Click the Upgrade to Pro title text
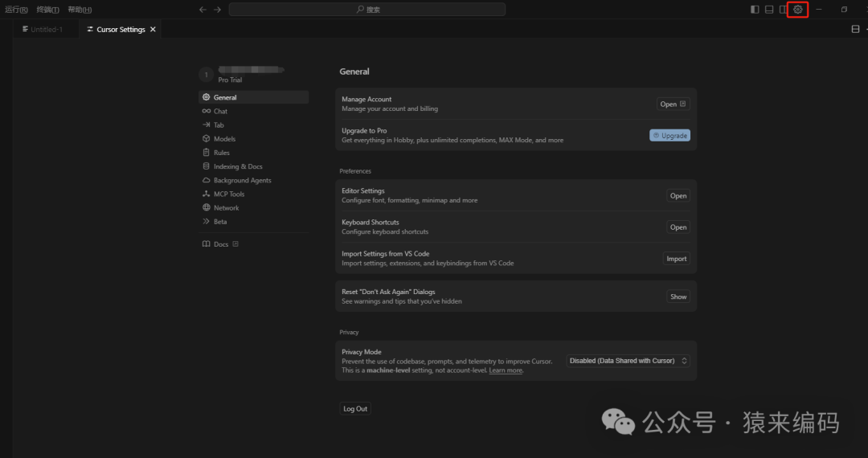This screenshot has height=458, width=868. click(x=364, y=130)
